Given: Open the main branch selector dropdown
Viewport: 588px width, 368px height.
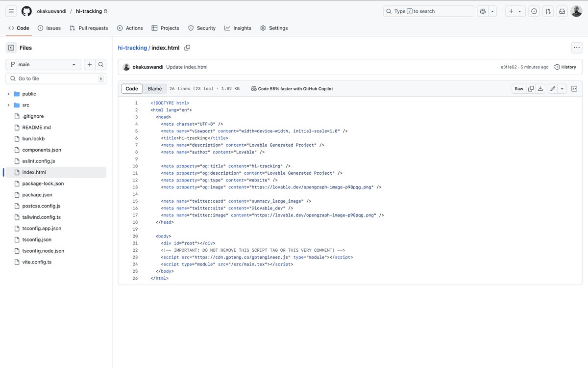Looking at the screenshot, I should click(44, 64).
